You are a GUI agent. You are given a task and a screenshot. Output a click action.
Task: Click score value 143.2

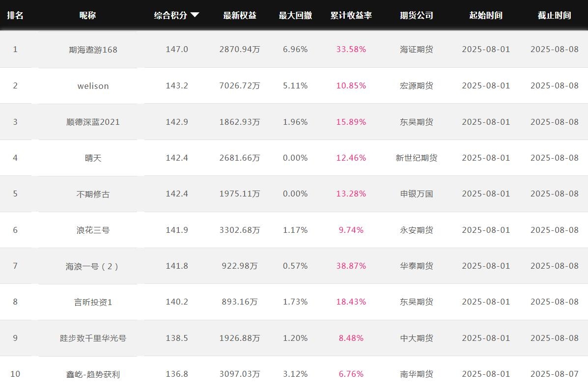[x=177, y=85]
